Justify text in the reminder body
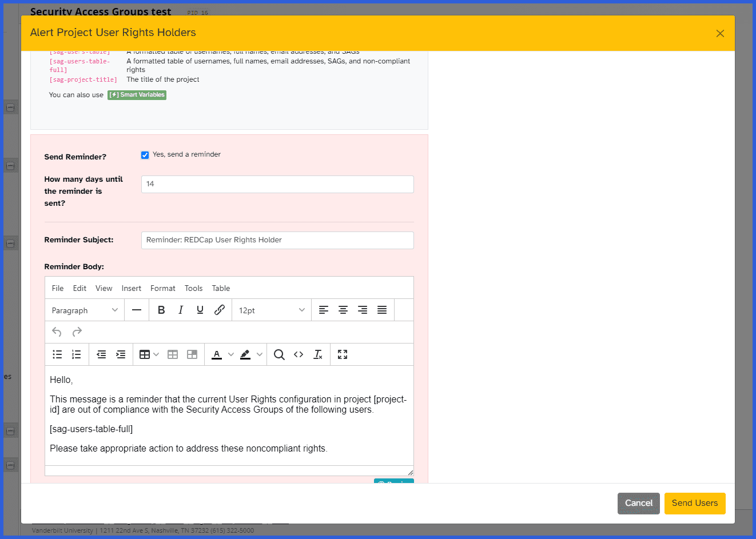This screenshot has width=756, height=539. click(x=382, y=310)
